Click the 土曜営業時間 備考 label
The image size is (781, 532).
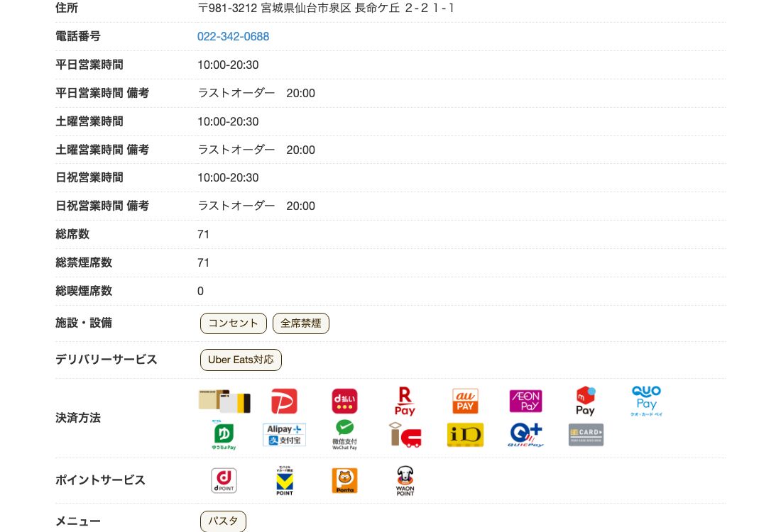pyautogui.click(x=102, y=150)
